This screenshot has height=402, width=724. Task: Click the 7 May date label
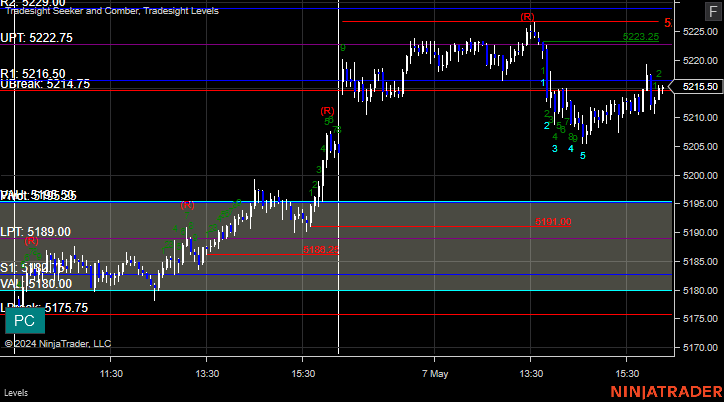click(x=435, y=374)
